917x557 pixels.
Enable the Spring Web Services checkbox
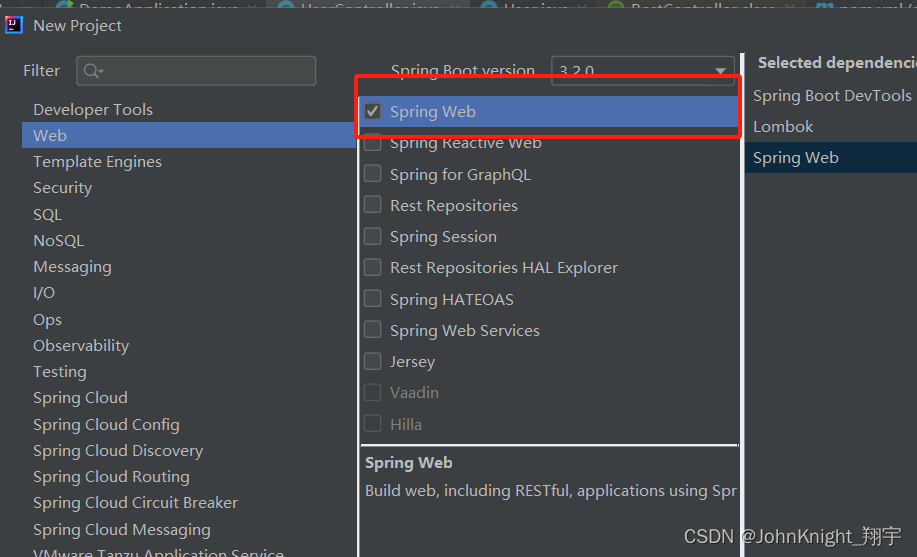[373, 330]
